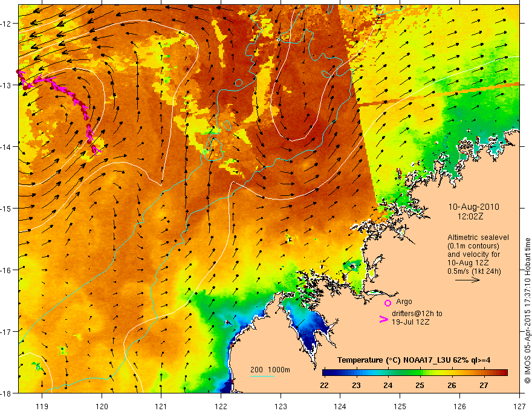Click the 'Temperature (°C) NOAA17_L3U 62% ql>=4' title

[x=414, y=360]
